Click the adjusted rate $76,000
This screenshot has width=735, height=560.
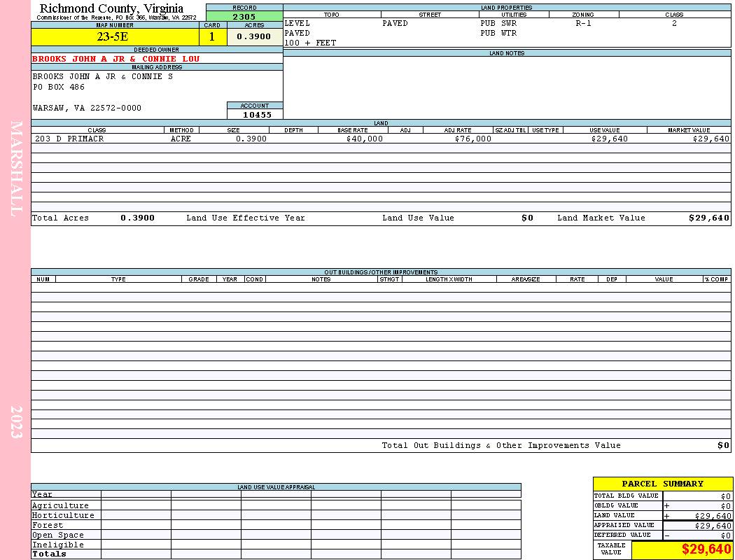pyautogui.click(x=473, y=139)
